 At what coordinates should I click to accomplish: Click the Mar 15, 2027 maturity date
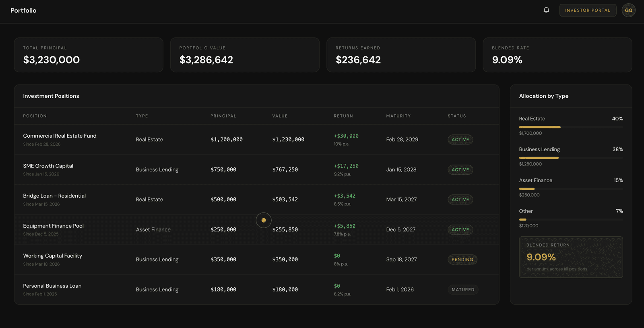coord(401,200)
